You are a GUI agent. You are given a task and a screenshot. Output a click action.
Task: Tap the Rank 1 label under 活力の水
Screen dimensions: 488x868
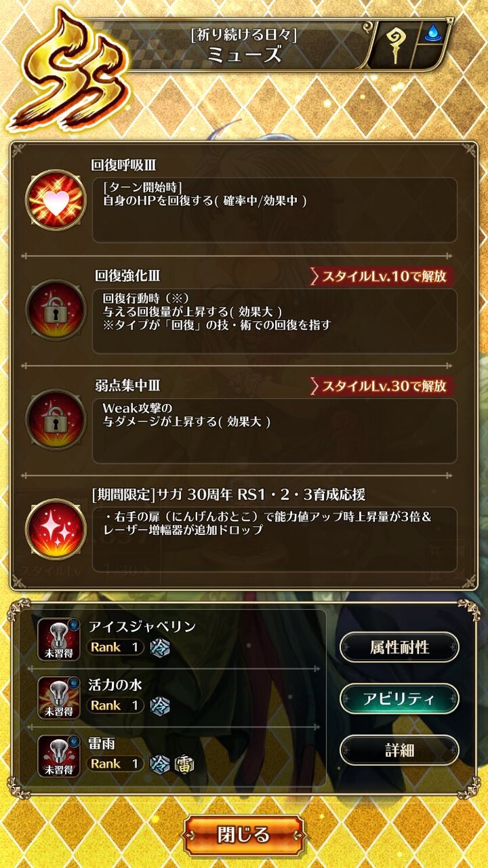pyautogui.click(x=115, y=705)
